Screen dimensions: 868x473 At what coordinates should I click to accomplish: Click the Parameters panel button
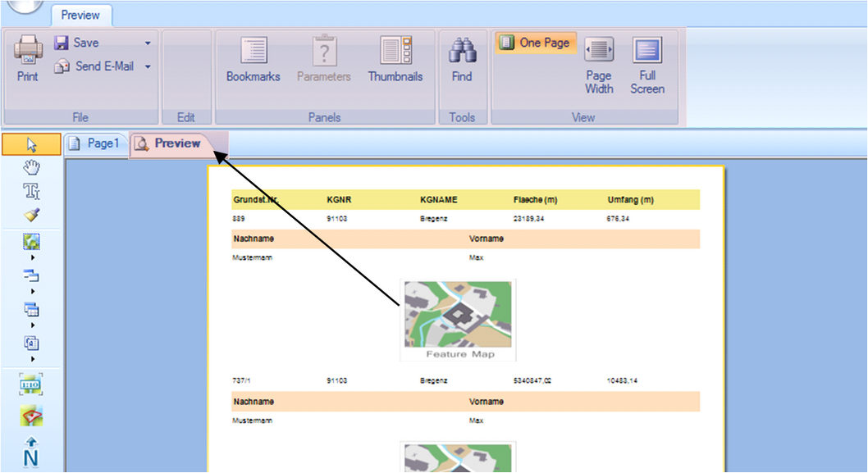324,60
